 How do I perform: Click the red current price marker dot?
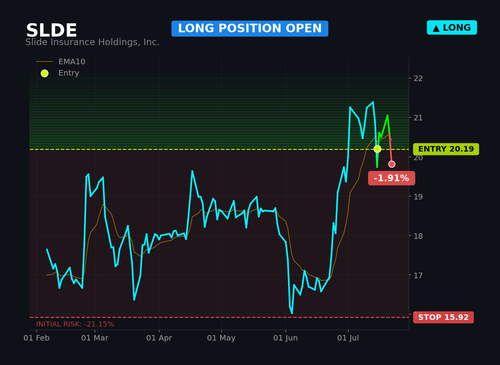tap(392, 164)
